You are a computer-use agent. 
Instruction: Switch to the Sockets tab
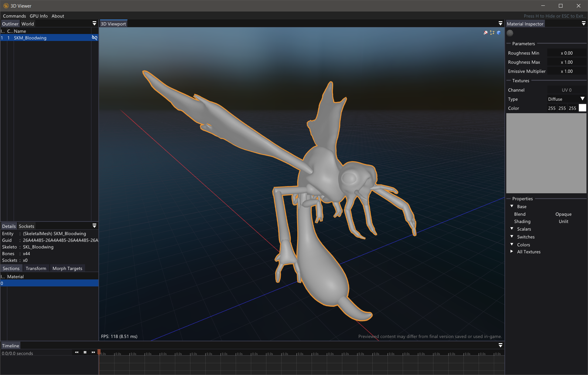click(26, 226)
